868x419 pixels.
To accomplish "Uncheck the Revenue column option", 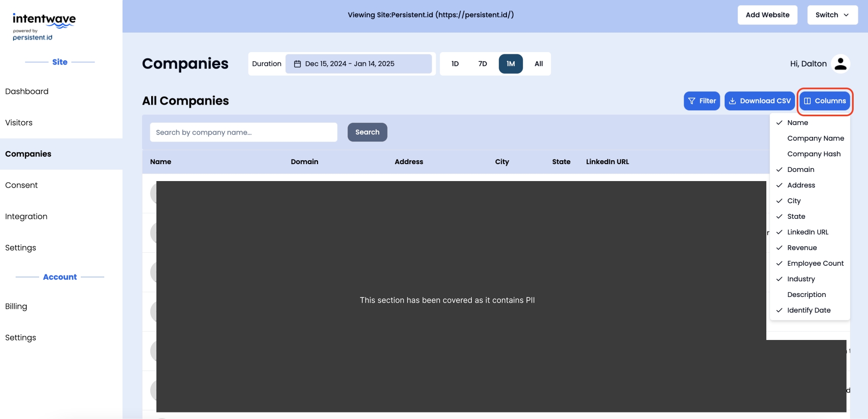I will (x=802, y=247).
